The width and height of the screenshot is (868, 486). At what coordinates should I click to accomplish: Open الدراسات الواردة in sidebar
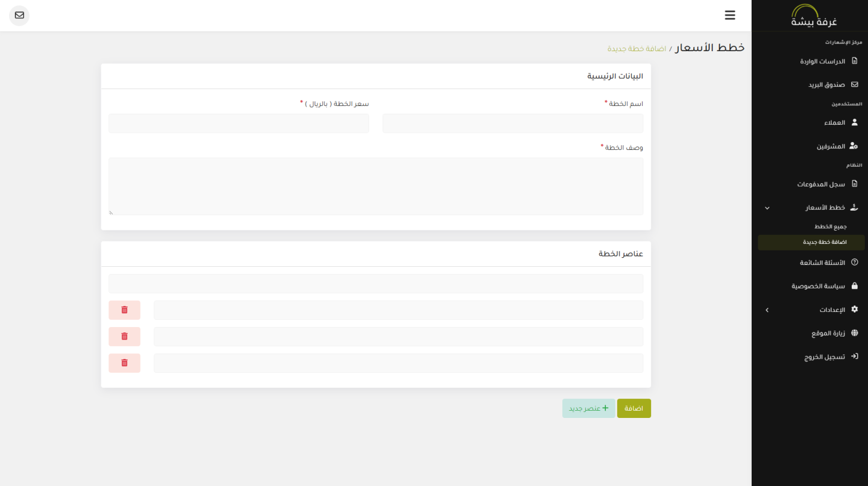tap(822, 61)
